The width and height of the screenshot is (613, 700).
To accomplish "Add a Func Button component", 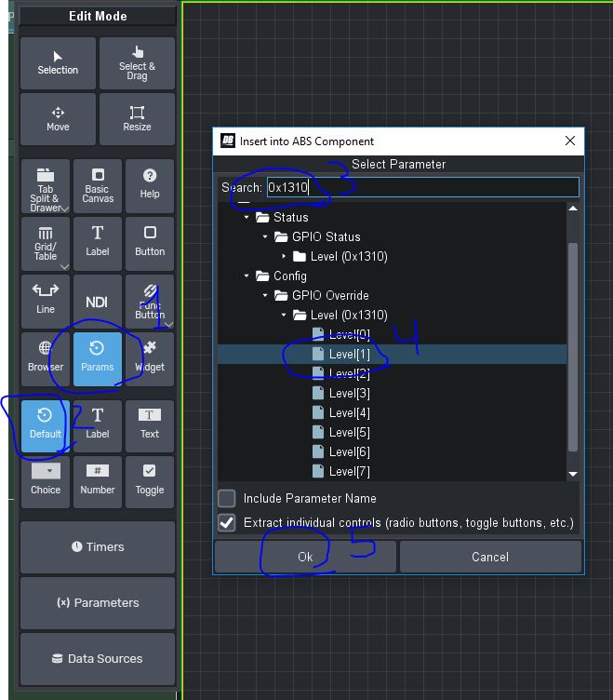I will 150,302.
